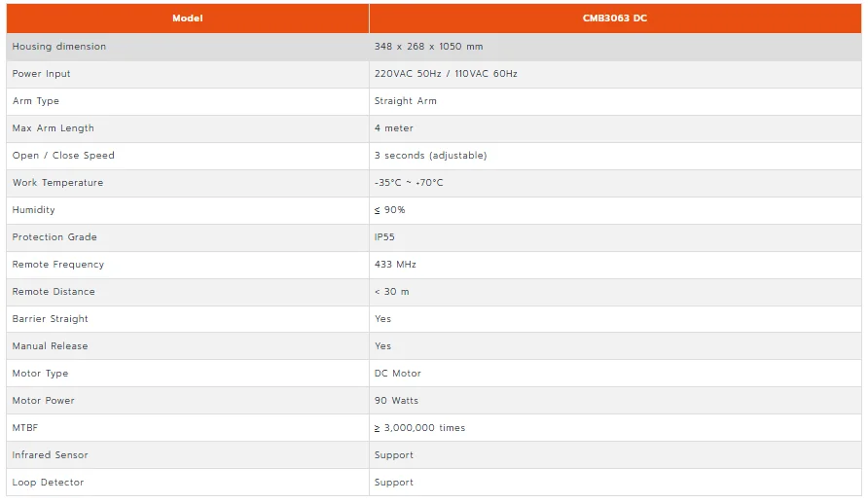
Task: Click the 220VAC 50Hz / 110VAC 60Hz value
Action: (x=446, y=74)
